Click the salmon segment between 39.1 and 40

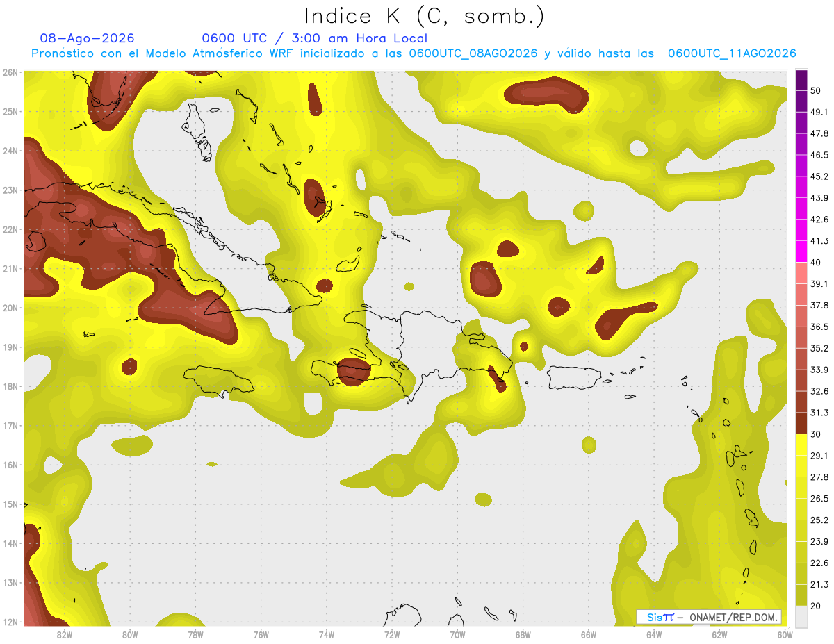[x=801, y=273]
